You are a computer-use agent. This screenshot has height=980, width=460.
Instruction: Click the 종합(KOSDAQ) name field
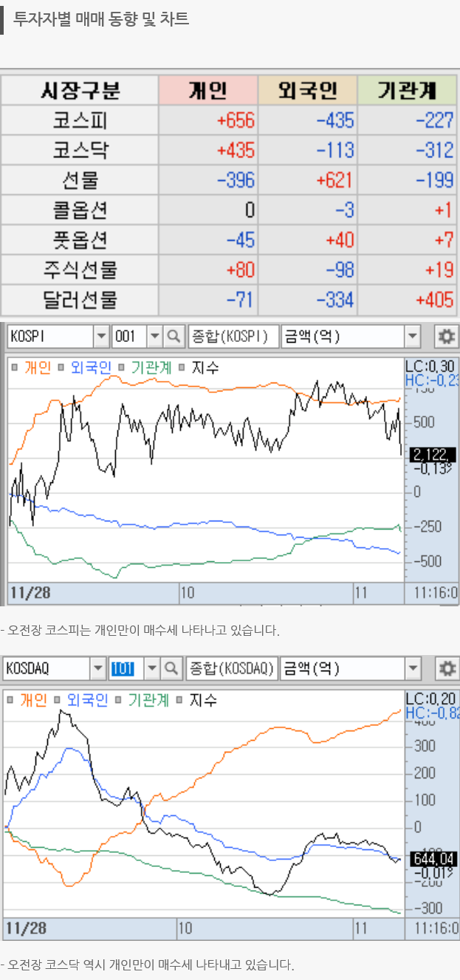pos(232,669)
